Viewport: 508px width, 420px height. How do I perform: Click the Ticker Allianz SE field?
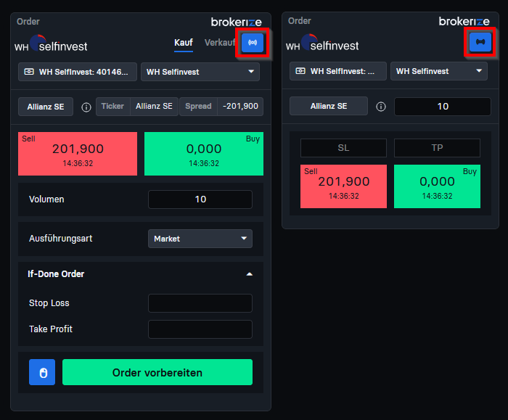click(137, 107)
